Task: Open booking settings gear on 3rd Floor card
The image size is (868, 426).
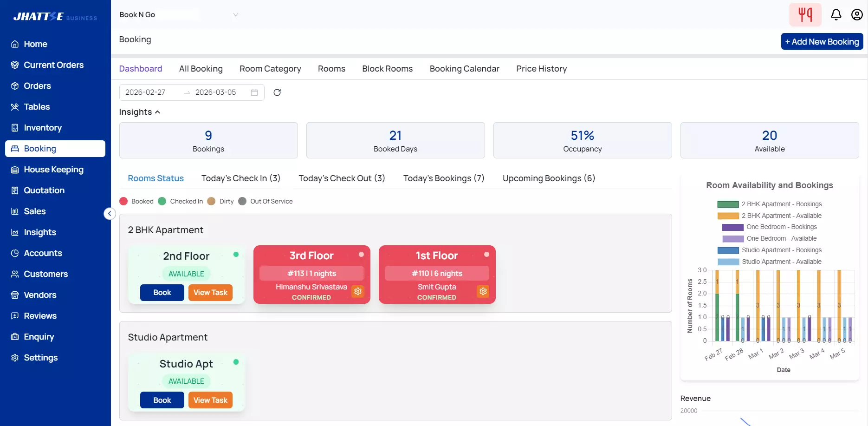Action: [x=358, y=291]
